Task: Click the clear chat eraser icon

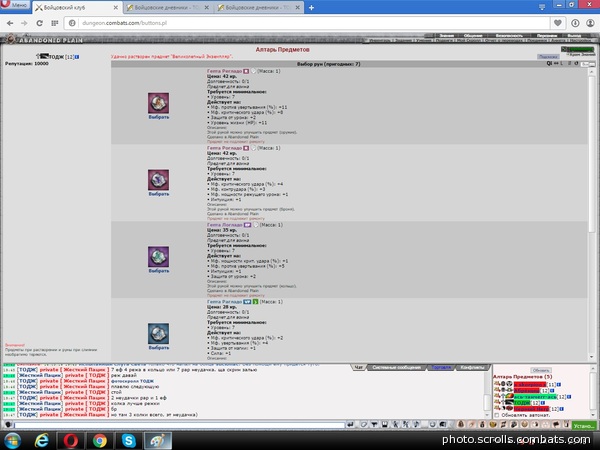Action: pos(364,425)
